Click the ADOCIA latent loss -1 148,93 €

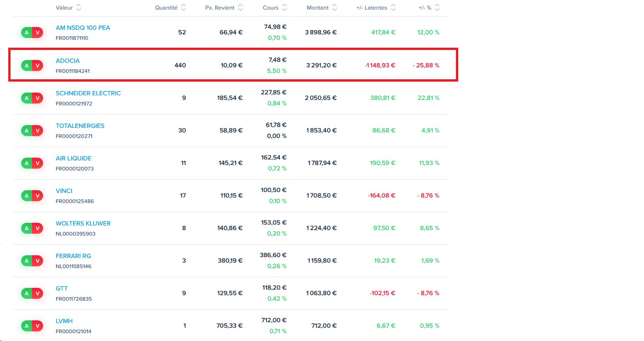coord(380,66)
